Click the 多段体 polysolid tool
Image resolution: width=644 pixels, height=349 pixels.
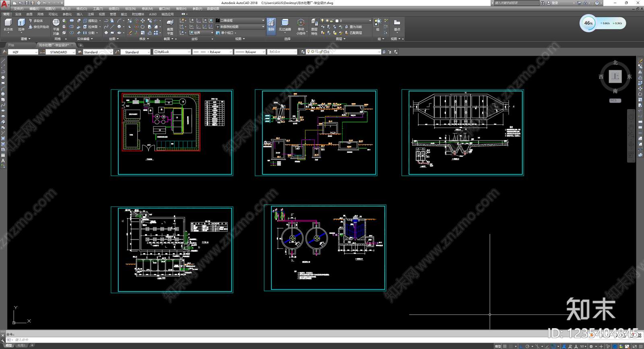36,21
